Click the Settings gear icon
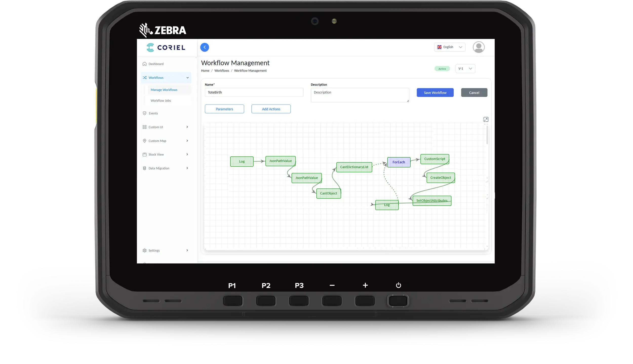This screenshot has width=633, height=364. point(145,250)
